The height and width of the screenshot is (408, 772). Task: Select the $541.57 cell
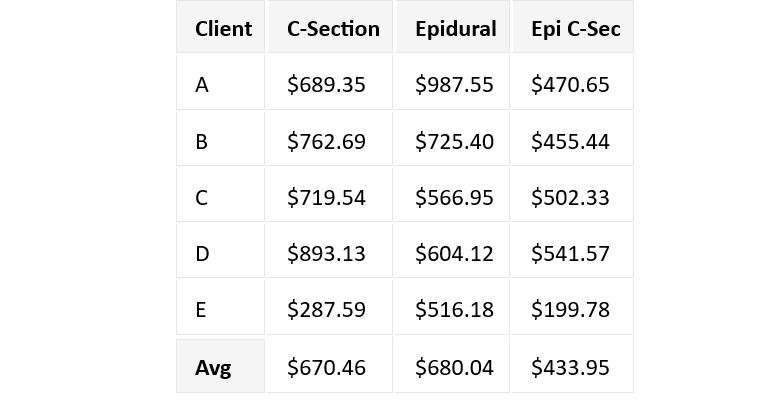tap(570, 254)
